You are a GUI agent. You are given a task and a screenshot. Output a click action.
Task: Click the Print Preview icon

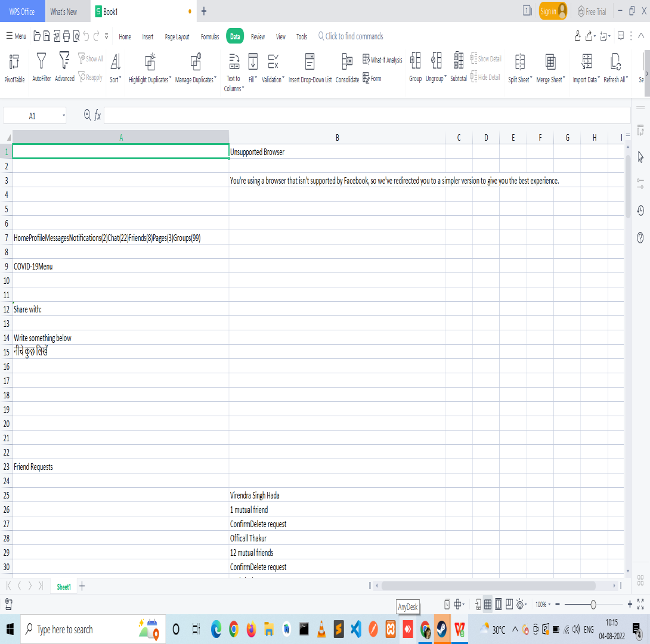click(76, 36)
